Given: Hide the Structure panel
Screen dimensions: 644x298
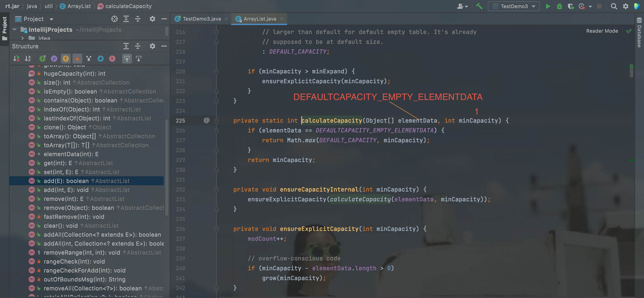Looking at the screenshot, I should [164, 46].
